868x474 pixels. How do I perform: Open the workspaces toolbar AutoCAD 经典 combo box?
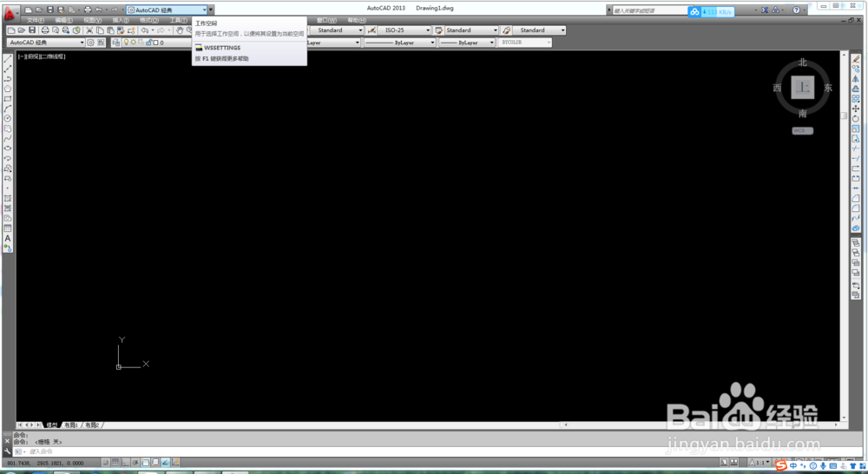(46, 43)
